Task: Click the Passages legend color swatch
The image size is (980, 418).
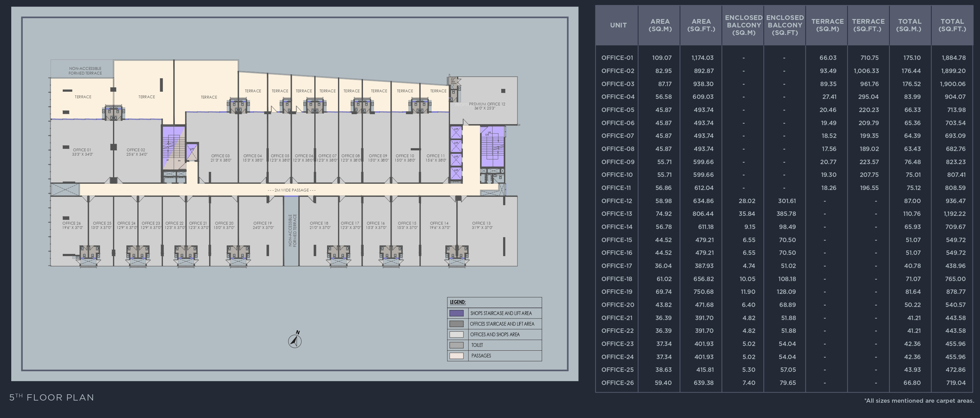Action: pyautogui.click(x=456, y=356)
